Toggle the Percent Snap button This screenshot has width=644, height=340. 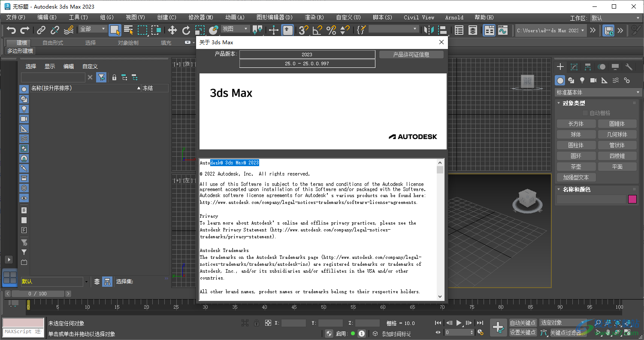331,30
